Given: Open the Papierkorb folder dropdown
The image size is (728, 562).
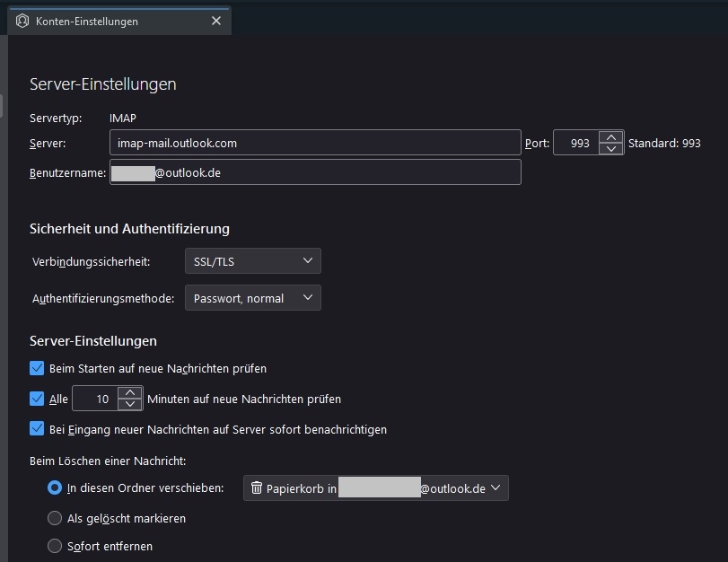Looking at the screenshot, I should click(x=375, y=488).
